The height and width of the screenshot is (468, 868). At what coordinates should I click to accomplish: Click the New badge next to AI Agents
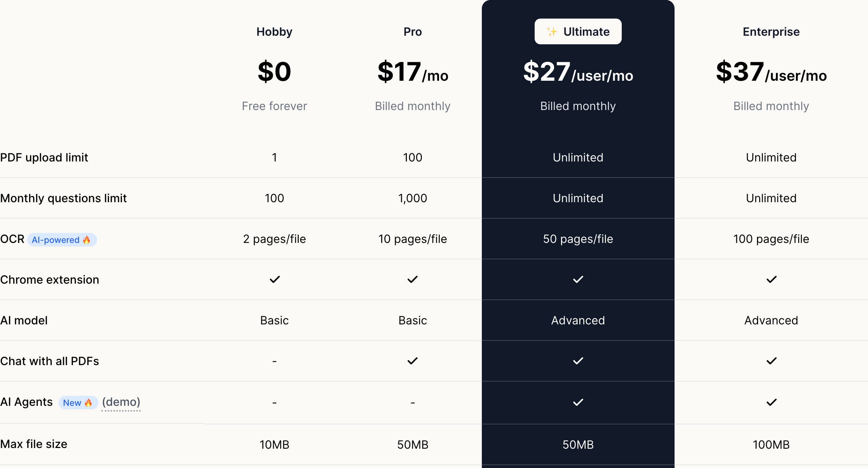coord(78,403)
